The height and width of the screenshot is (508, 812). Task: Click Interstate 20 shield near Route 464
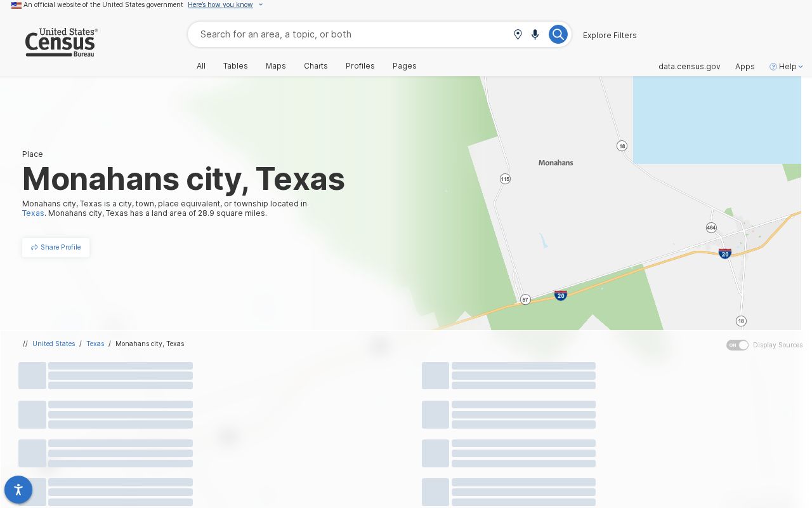pyautogui.click(x=724, y=253)
